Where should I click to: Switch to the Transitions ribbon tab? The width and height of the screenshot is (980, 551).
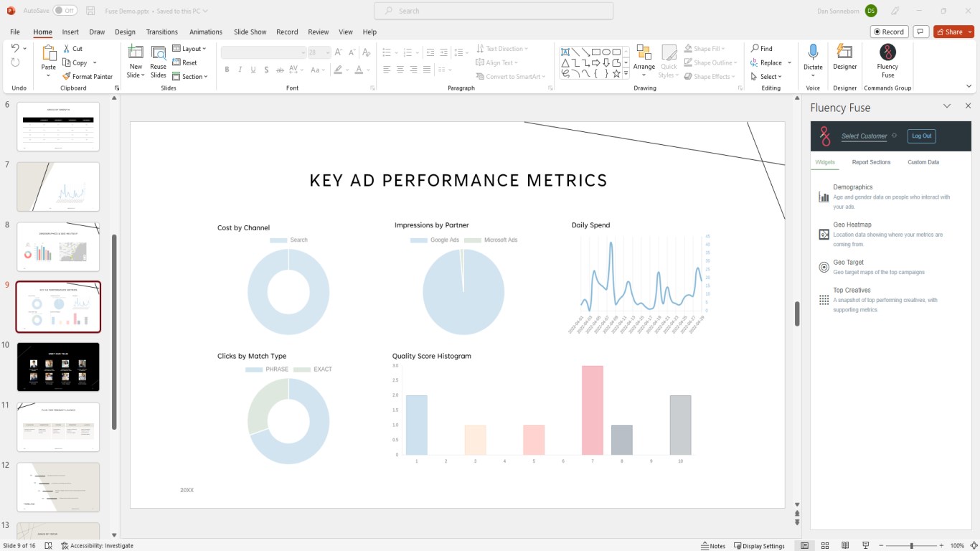tap(161, 32)
